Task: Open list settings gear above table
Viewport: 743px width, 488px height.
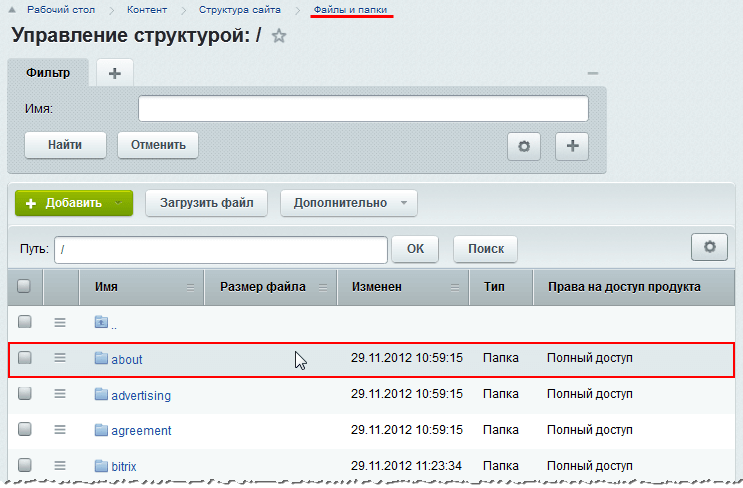Action: (x=709, y=247)
